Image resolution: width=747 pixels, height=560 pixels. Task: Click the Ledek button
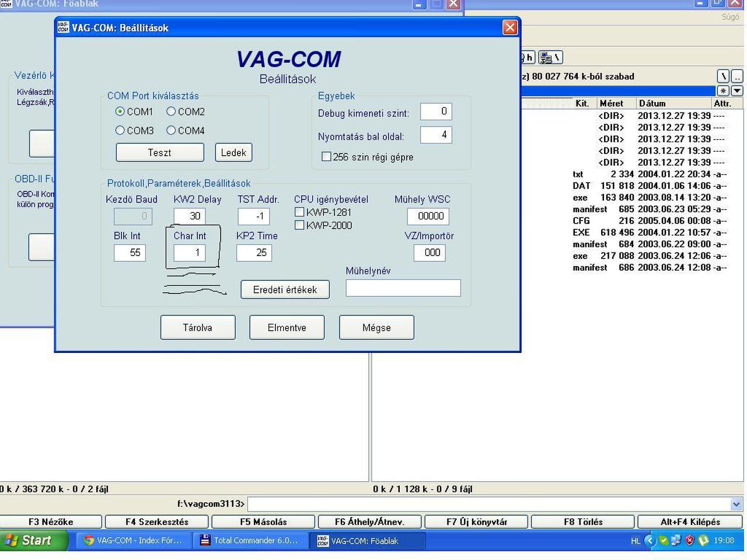tap(233, 152)
